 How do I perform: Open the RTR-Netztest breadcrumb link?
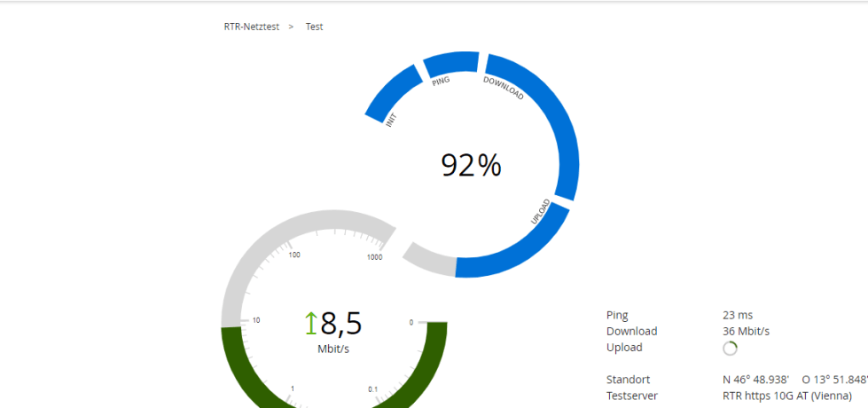click(251, 27)
